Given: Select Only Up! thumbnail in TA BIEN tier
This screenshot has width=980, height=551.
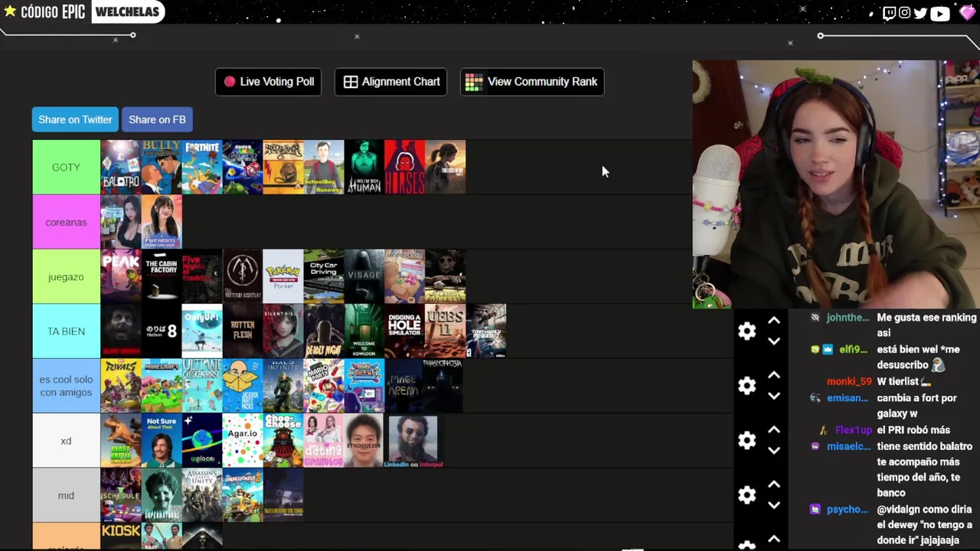Looking at the screenshot, I should coord(202,331).
